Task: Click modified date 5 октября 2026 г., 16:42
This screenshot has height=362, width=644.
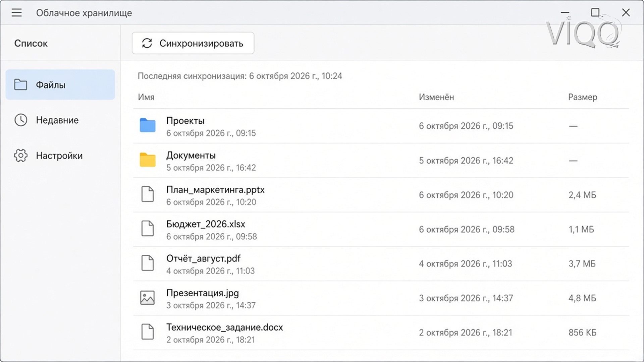Action: pos(466,161)
